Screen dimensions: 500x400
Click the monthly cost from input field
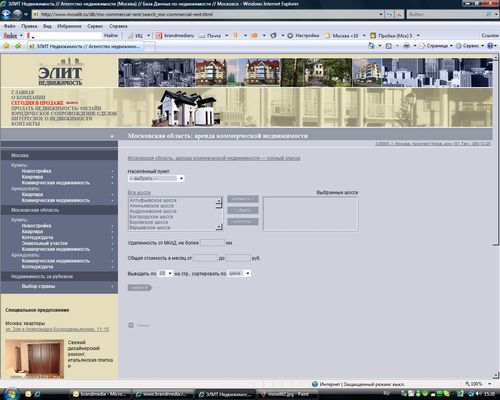tap(205, 258)
